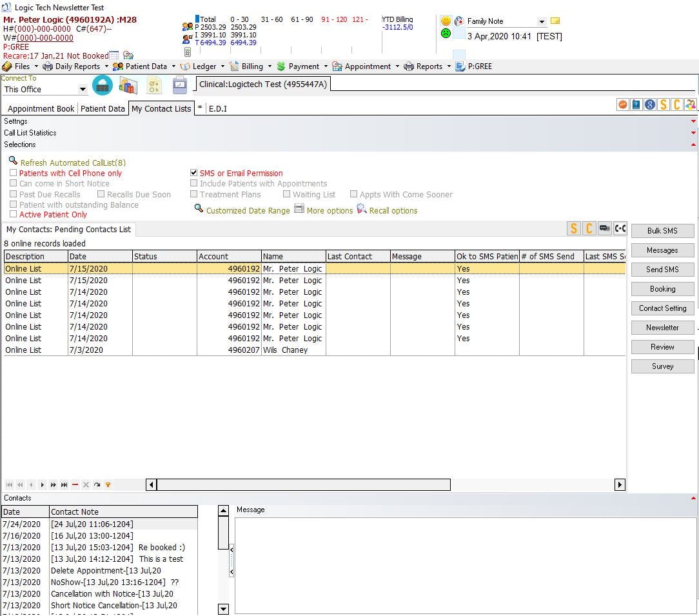
Task: Click the C-C call transfer icon
Action: click(x=620, y=228)
